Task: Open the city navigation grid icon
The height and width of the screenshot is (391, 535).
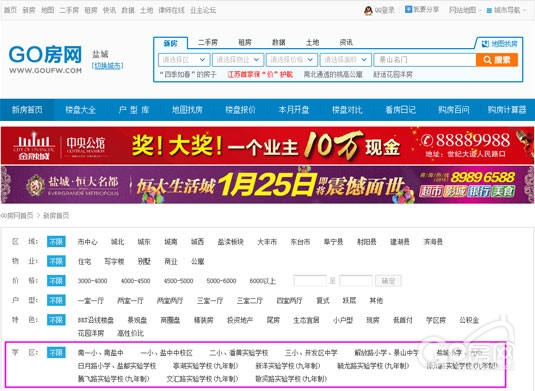Action: [489, 11]
